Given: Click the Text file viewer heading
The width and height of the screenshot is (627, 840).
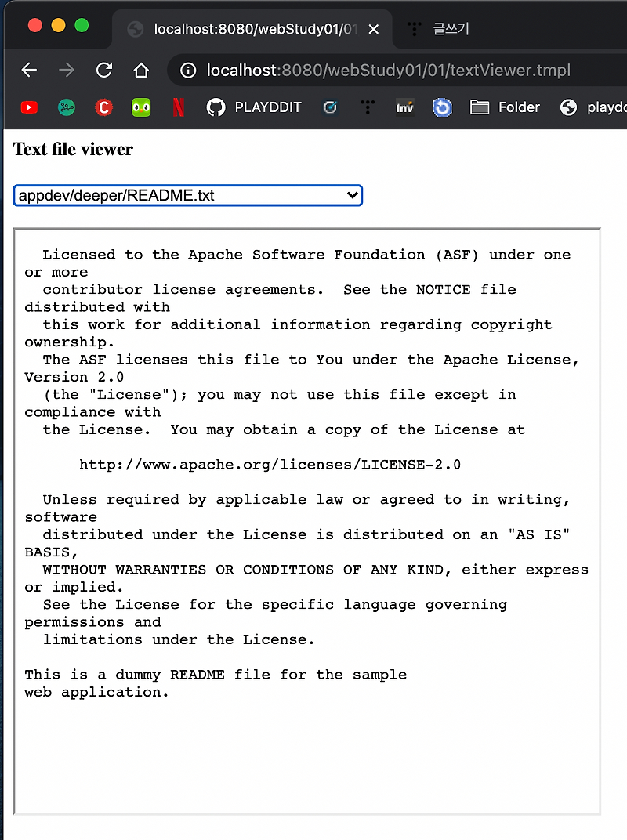Looking at the screenshot, I should click(72, 150).
